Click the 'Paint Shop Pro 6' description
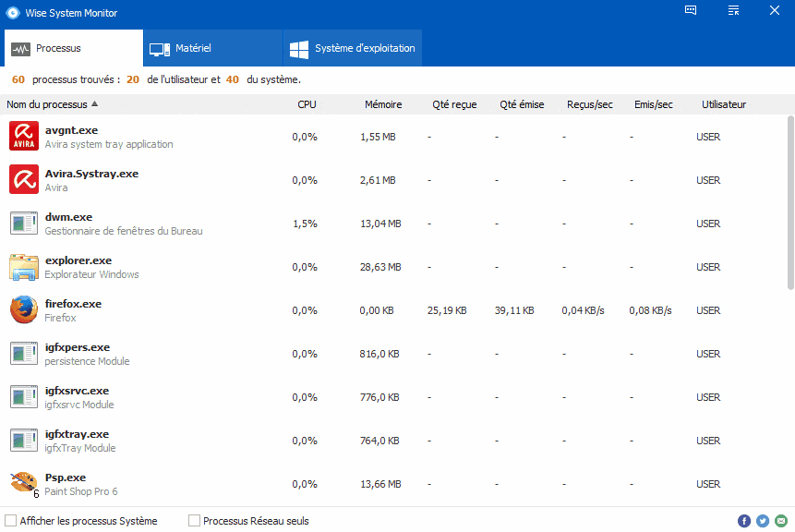 (81, 491)
